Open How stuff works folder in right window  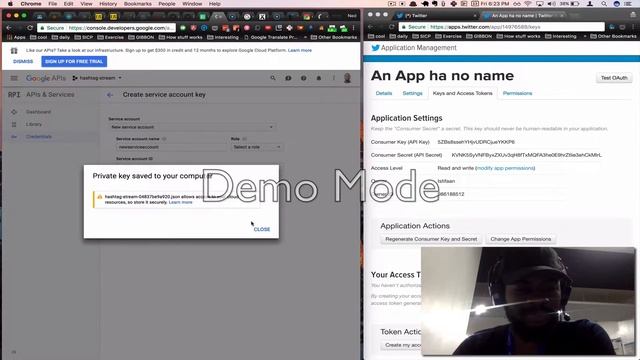[518, 36]
